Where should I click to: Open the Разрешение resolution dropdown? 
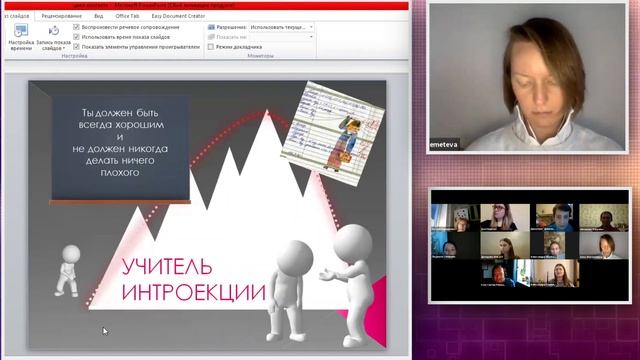click(x=281, y=27)
